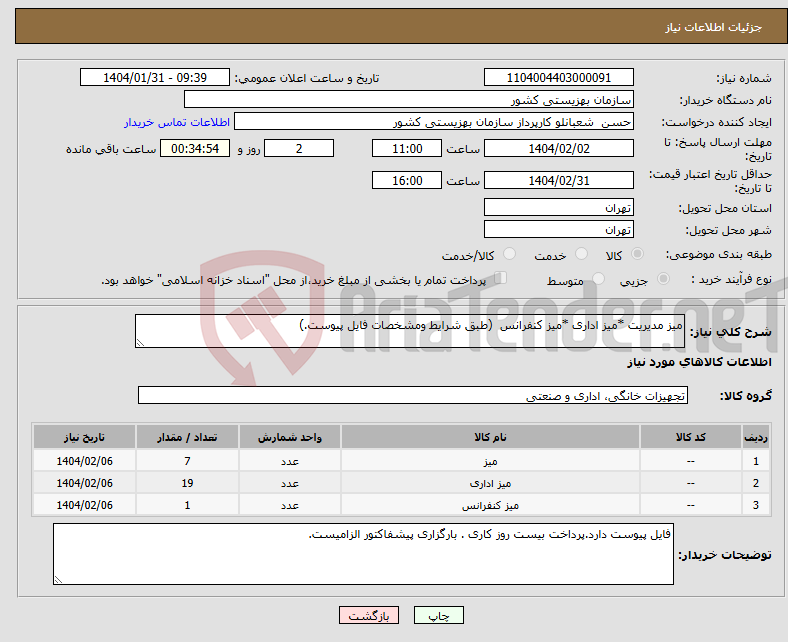Click the واحد شمارش column header
This screenshot has width=788, height=642.
[x=290, y=437]
